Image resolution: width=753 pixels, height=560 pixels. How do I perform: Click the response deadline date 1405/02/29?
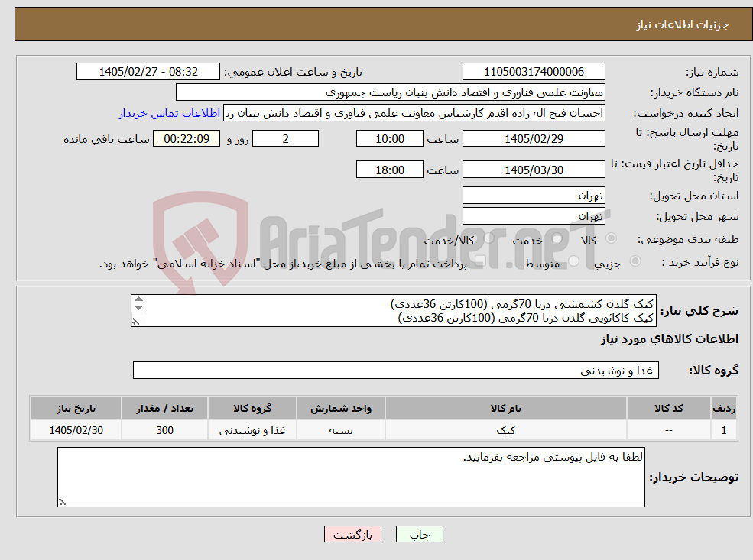coord(534,139)
